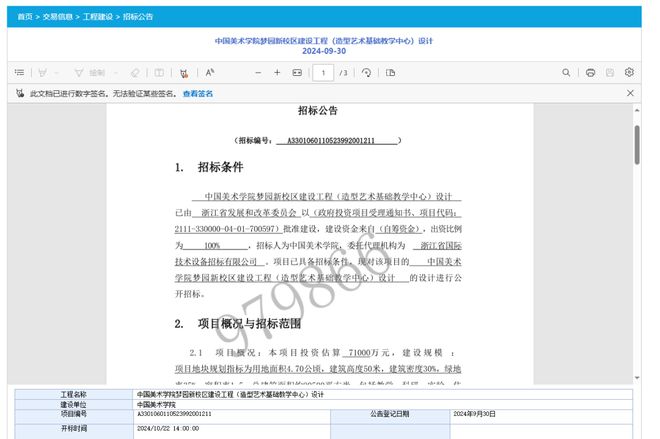Click the fit to width icon

coord(297,73)
